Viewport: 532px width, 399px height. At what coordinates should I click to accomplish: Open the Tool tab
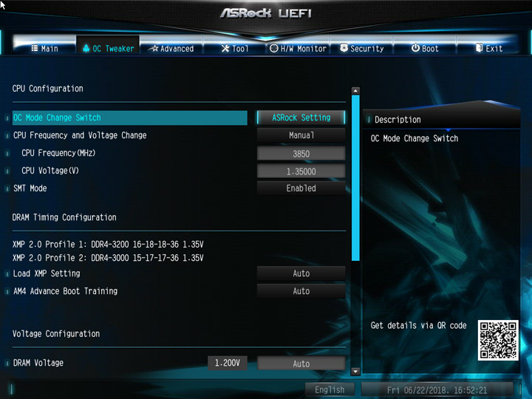(x=235, y=49)
